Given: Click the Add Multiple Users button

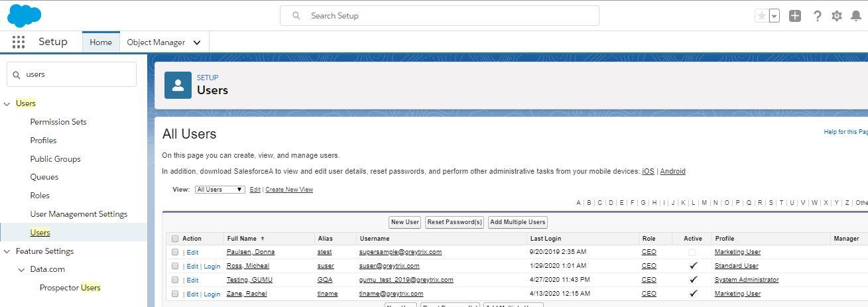Looking at the screenshot, I should point(517,222).
